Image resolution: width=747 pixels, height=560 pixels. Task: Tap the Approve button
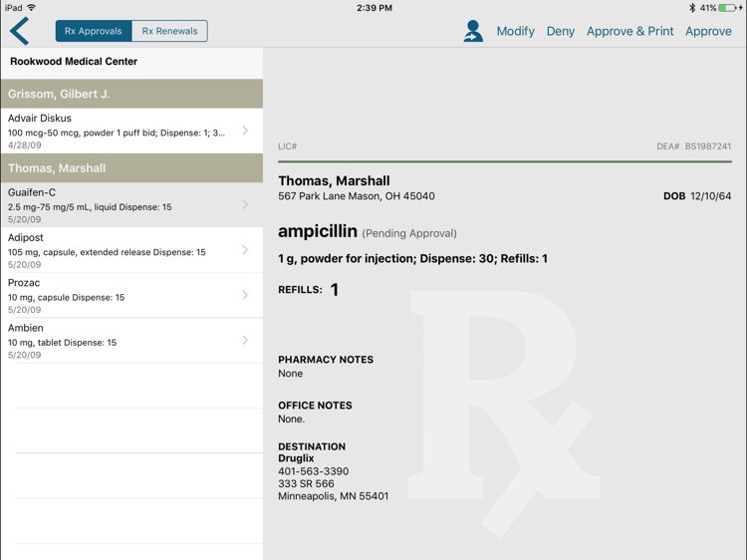click(x=708, y=31)
